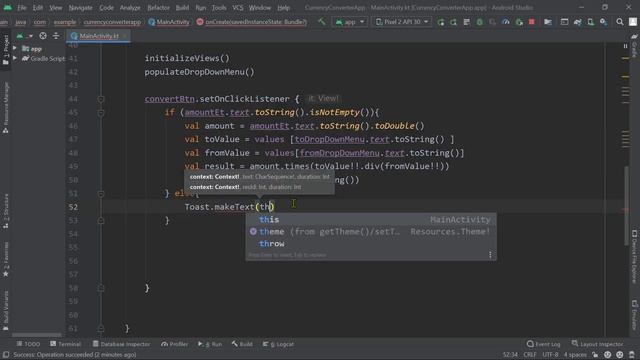
Task: Open the Tools menu
Action: coord(219,7)
